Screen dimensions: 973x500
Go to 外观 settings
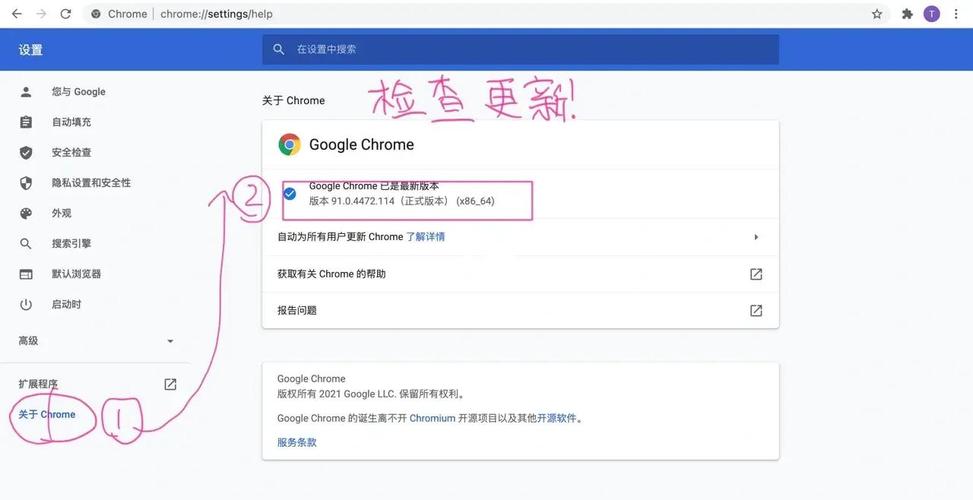61,213
